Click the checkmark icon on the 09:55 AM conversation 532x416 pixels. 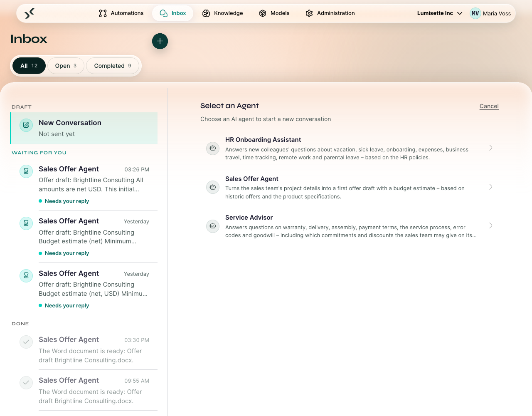(26, 382)
